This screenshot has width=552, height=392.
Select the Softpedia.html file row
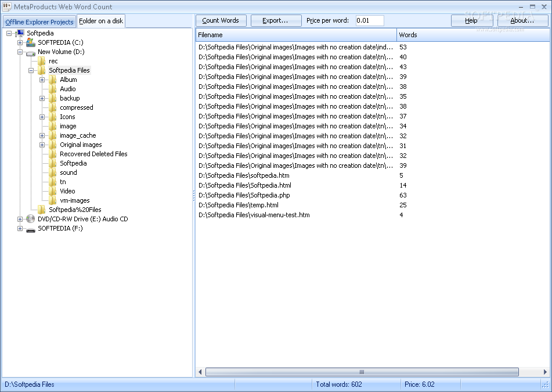point(373,185)
